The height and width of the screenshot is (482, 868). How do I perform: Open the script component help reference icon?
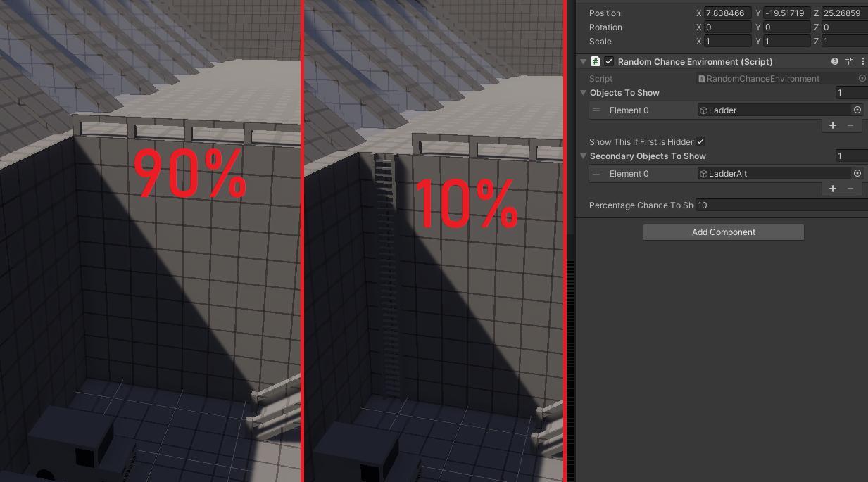click(834, 62)
